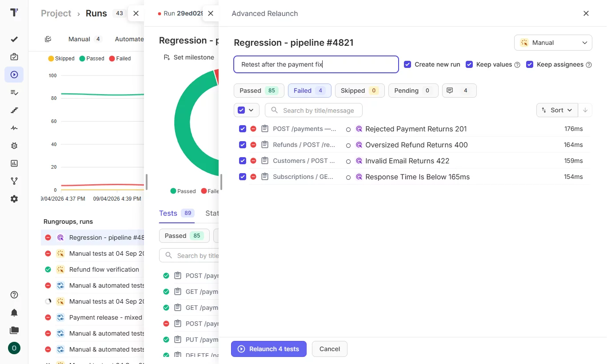Reverse sort direction arrow button
The height and width of the screenshot is (364, 607).
click(x=585, y=110)
